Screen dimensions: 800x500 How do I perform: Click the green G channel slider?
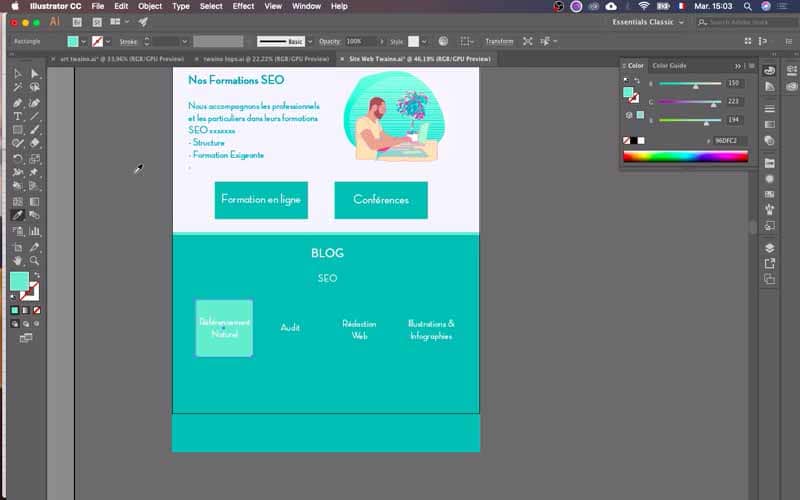(x=690, y=102)
